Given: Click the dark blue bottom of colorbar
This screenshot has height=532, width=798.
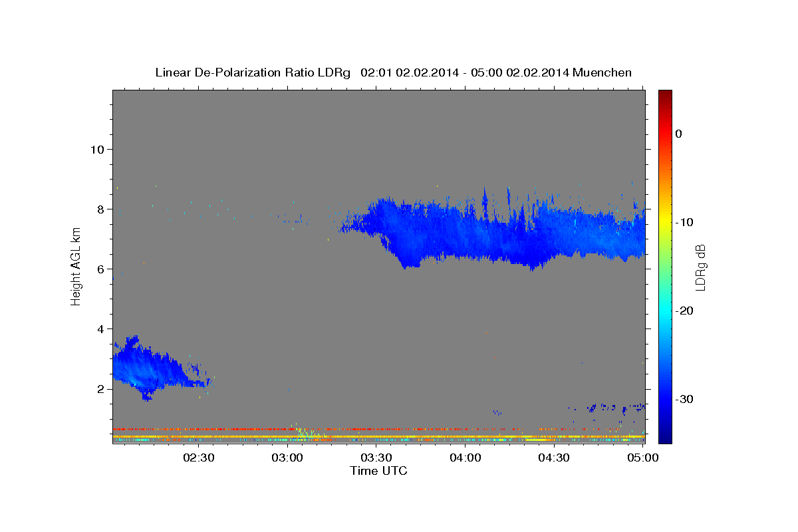Looking at the screenshot, I should click(x=665, y=436).
